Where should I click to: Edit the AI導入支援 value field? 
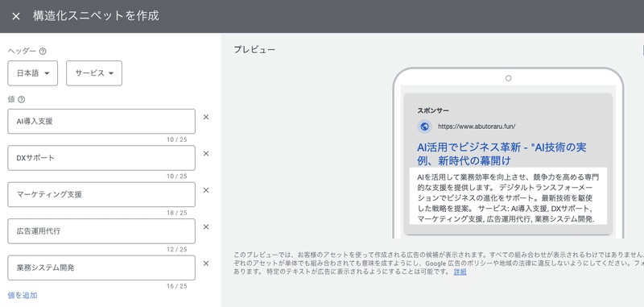click(101, 121)
